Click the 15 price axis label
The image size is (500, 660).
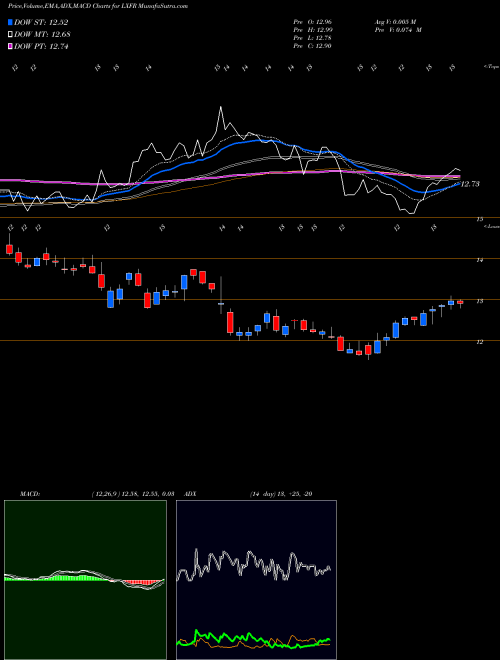click(x=479, y=219)
